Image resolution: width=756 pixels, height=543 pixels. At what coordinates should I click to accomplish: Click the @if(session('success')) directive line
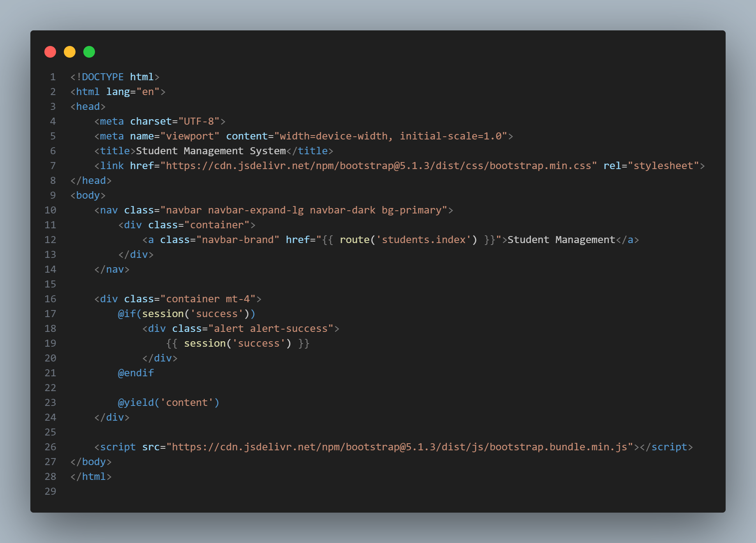click(186, 314)
